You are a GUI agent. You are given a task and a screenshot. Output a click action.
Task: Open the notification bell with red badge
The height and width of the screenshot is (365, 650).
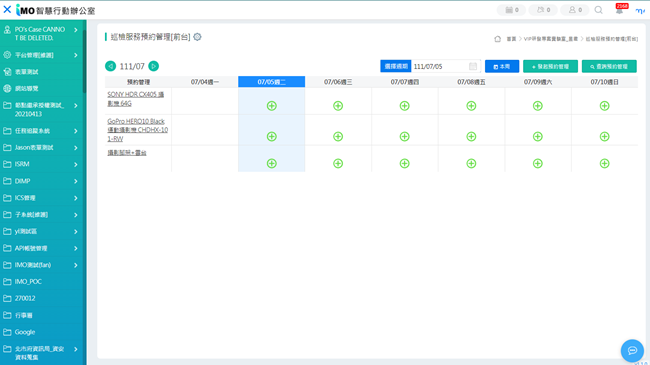[620, 10]
